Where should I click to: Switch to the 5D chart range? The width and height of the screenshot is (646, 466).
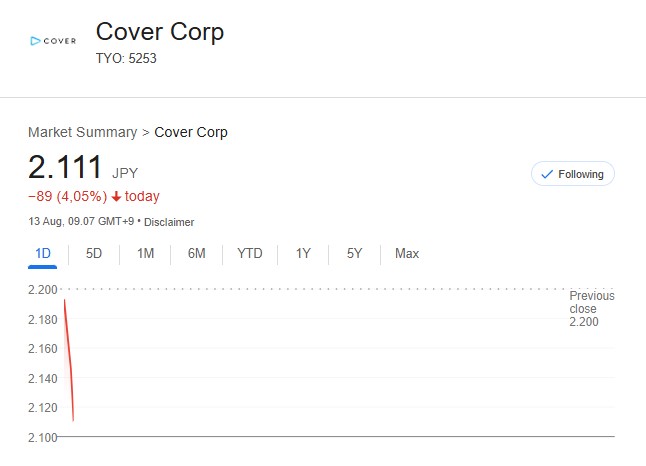click(94, 253)
